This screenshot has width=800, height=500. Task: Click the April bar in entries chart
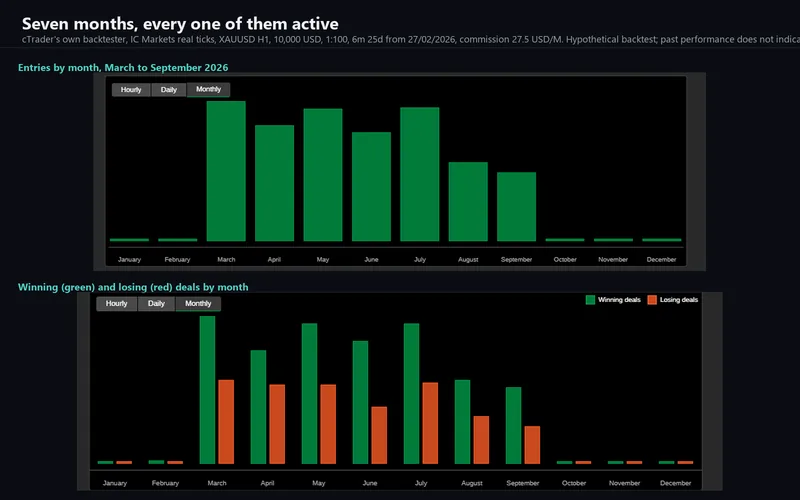[x=274, y=183]
